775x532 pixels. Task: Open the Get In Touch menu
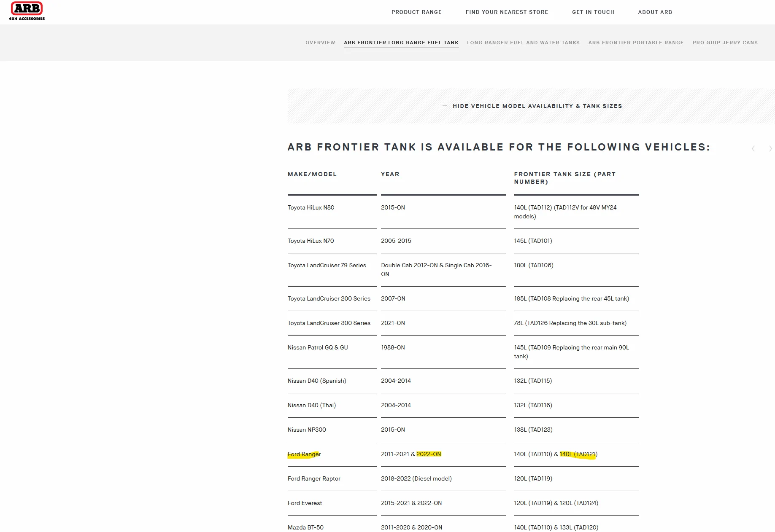tap(593, 12)
